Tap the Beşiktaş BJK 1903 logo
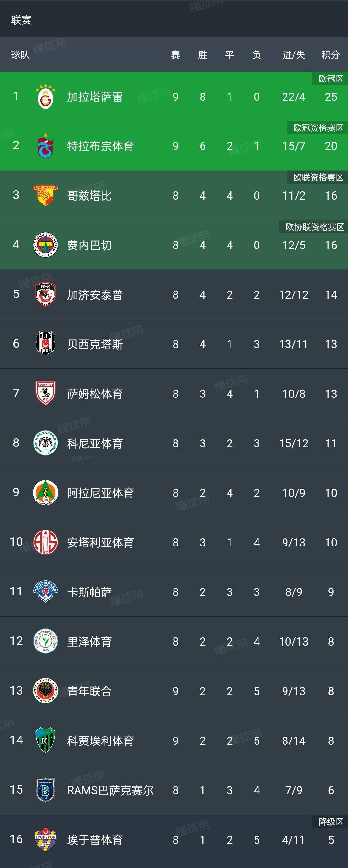This screenshot has width=348, height=868. click(46, 344)
